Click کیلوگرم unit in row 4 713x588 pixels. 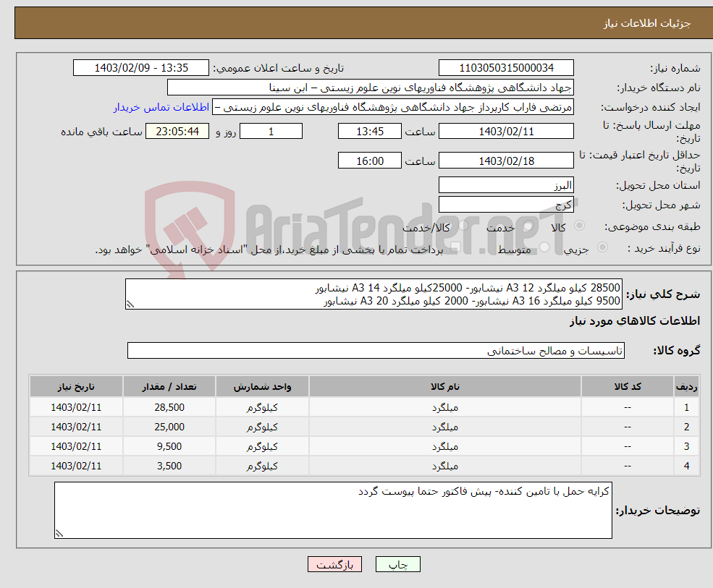click(x=262, y=466)
